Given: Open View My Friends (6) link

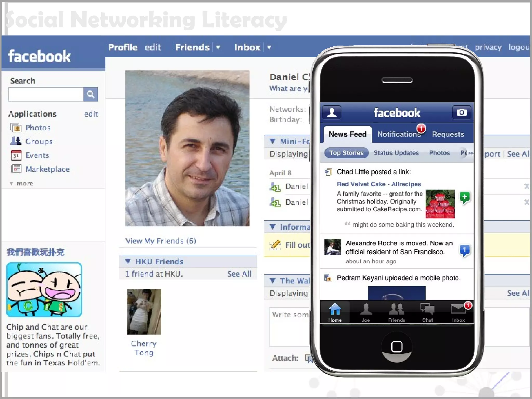Looking at the screenshot, I should click(161, 241).
